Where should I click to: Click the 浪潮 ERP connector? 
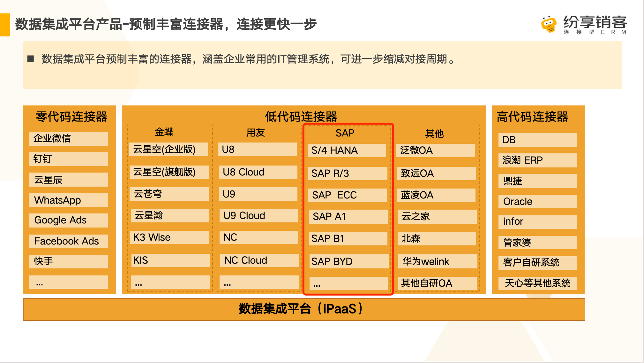tap(538, 160)
